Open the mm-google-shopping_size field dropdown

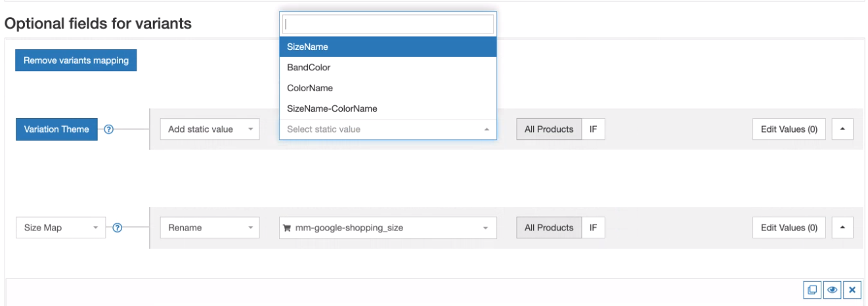click(x=387, y=228)
